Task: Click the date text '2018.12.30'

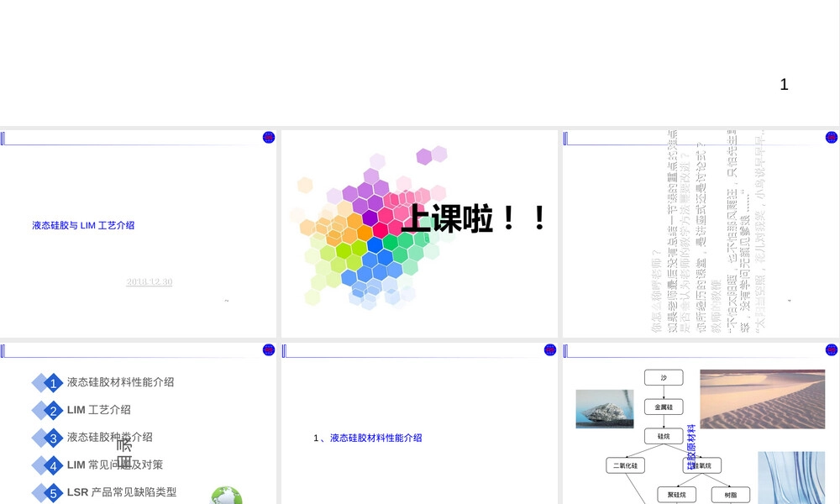Action: 150,281
